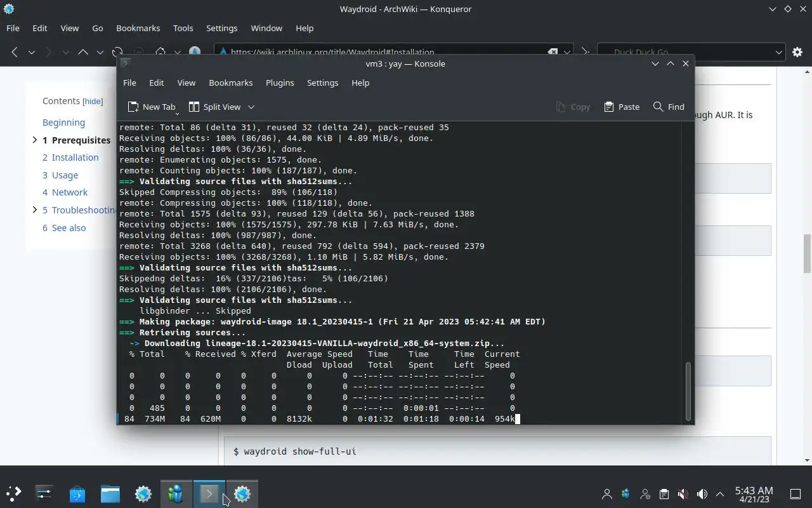Click Konqueror page vertical scrollbar
The image size is (812, 508).
[x=808, y=253]
